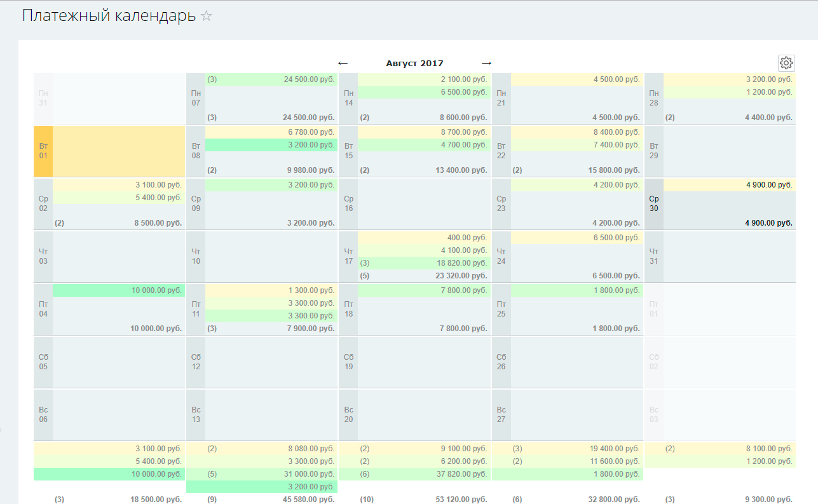
Task: Open 24 500.00 руб. entry on Monday 07
Action: (x=271, y=79)
